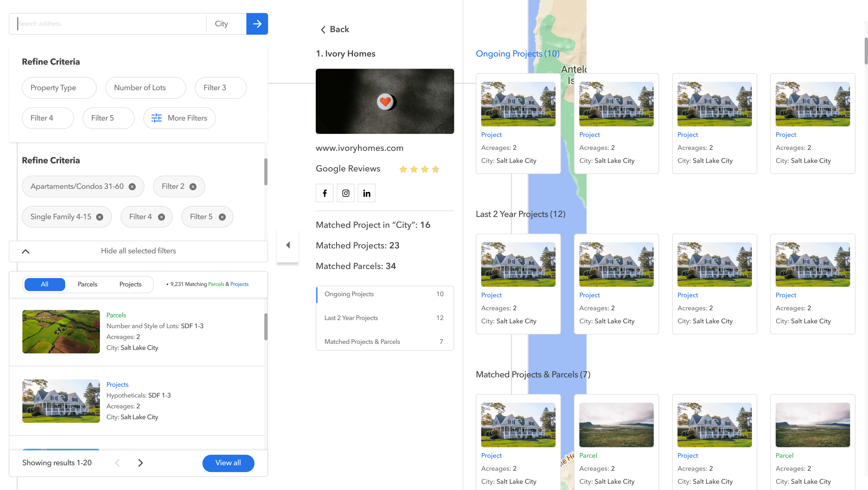The image size is (868, 490).
Task: Open the Property Type filter
Action: (x=59, y=87)
